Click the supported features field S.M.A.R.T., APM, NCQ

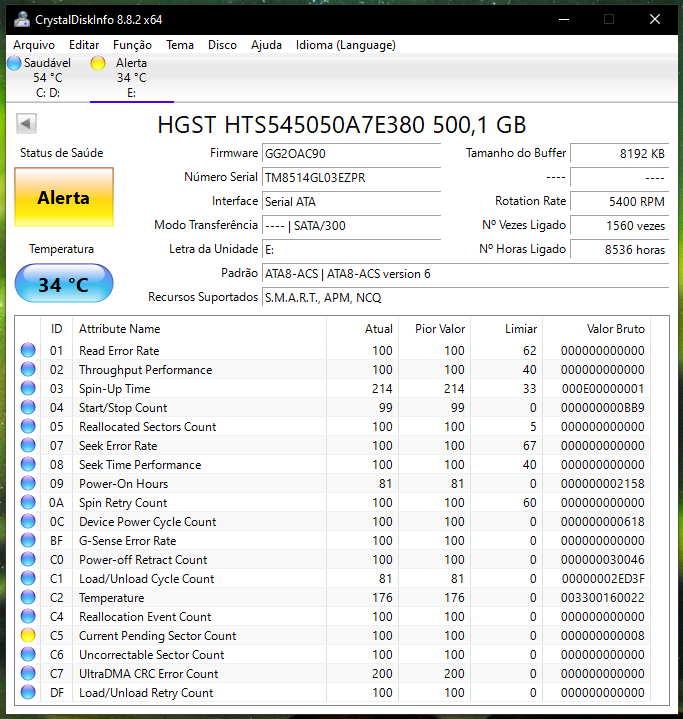[x=465, y=298]
